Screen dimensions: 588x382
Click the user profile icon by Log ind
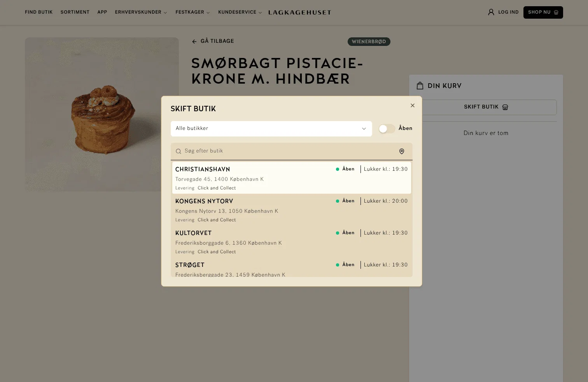click(x=491, y=12)
